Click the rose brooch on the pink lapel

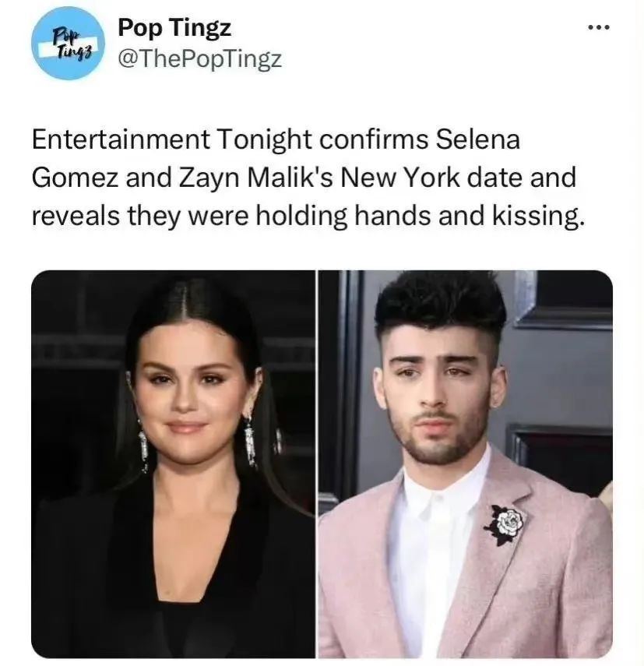[x=505, y=524]
